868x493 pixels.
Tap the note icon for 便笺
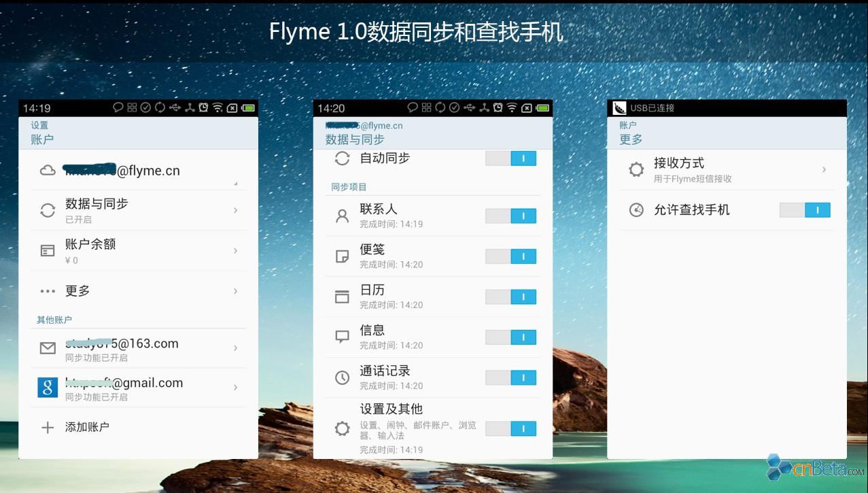(343, 256)
